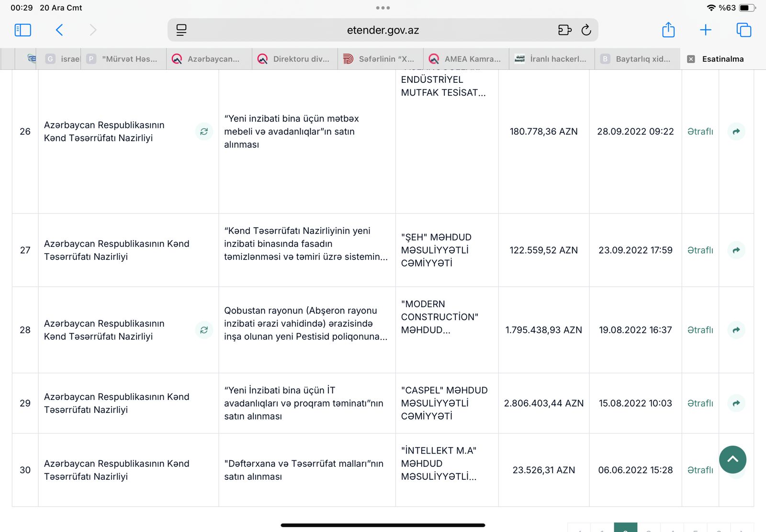Open Ətraflı details for row 30
The height and width of the screenshot is (532, 766).
click(x=700, y=470)
